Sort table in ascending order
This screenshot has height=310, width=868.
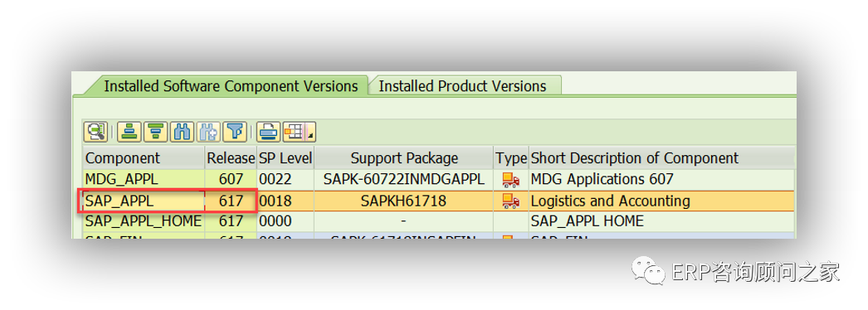(x=129, y=132)
